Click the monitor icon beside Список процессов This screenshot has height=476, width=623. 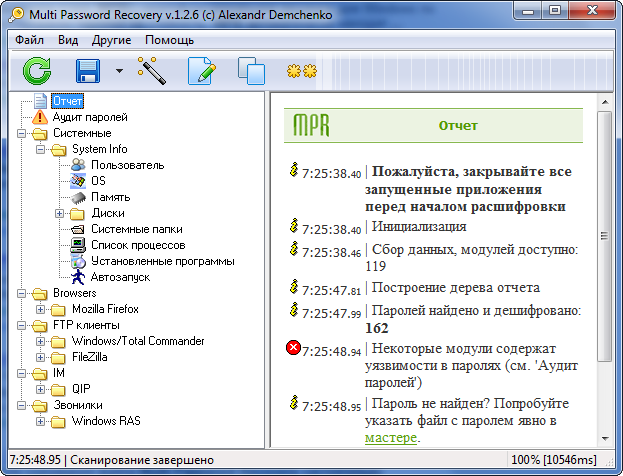(78, 245)
